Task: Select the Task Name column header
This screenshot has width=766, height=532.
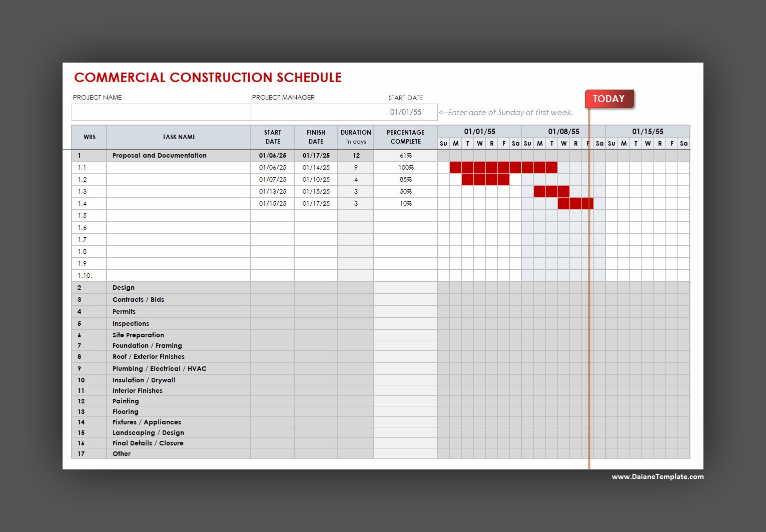Action: (x=179, y=137)
